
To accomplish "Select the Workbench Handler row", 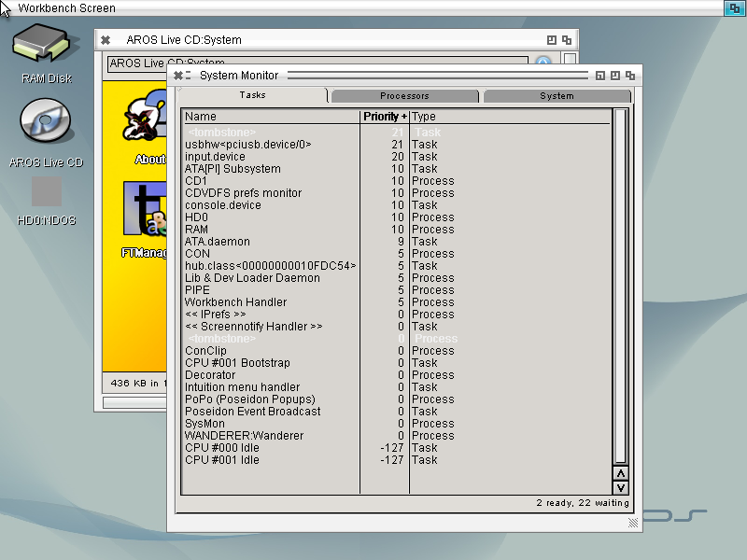I will [x=397, y=302].
